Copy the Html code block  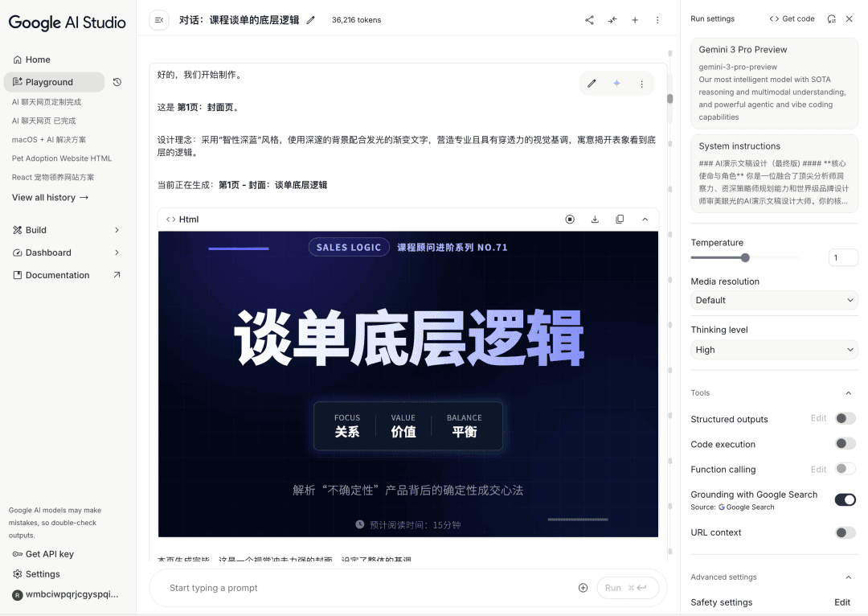point(620,220)
